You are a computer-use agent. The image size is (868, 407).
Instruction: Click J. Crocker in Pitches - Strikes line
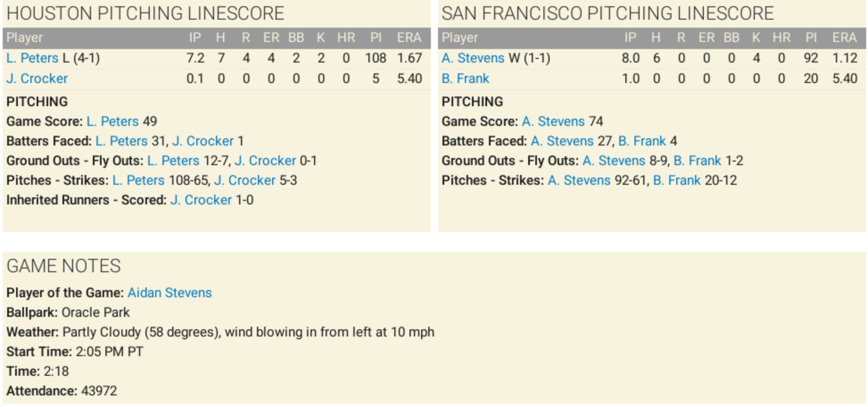(x=245, y=180)
